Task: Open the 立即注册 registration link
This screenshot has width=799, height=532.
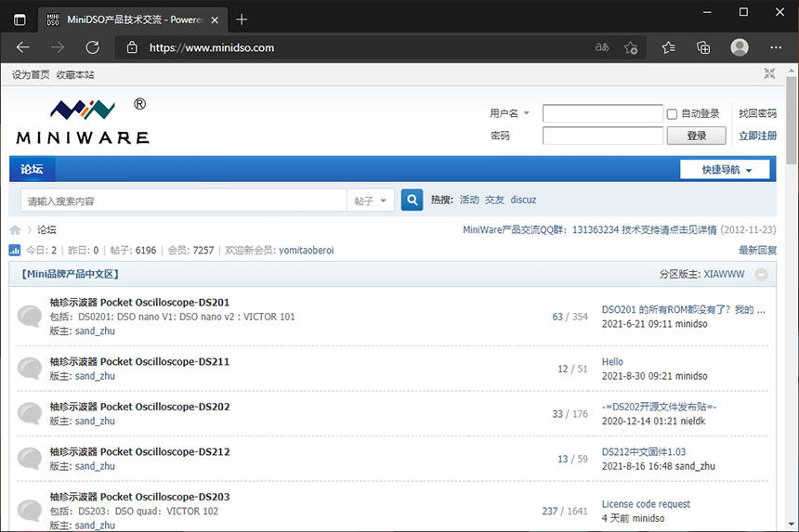Action: coord(758,136)
